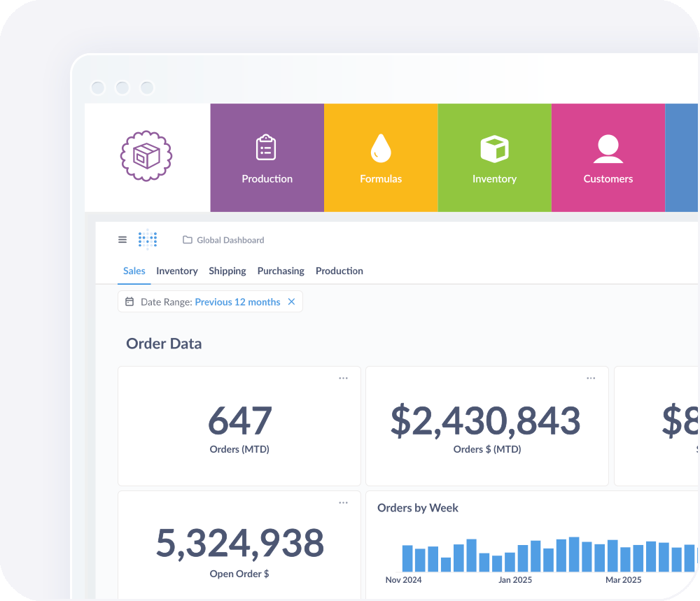This screenshot has height=601, width=700.
Task: Click the purple package logo icon
Action: (146, 155)
